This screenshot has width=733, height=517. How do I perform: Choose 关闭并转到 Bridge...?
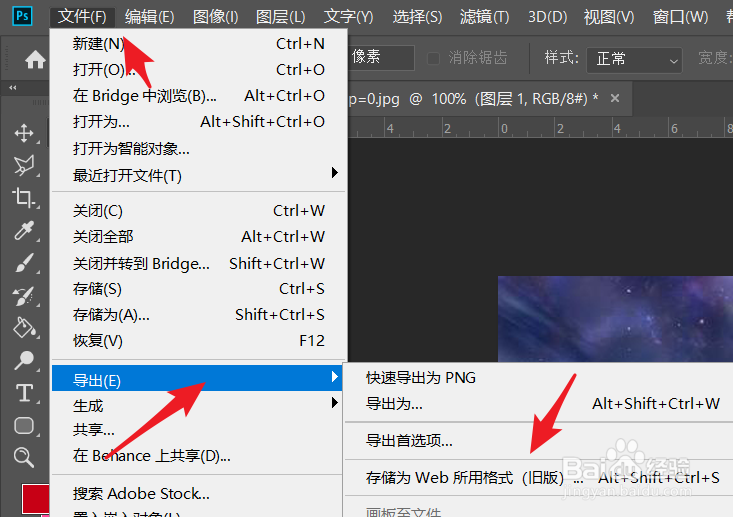199,263
